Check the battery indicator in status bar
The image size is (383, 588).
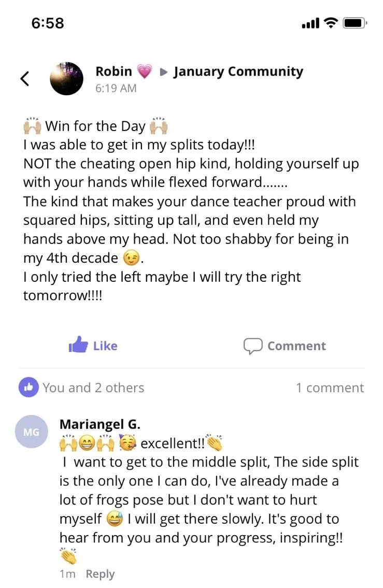point(354,23)
